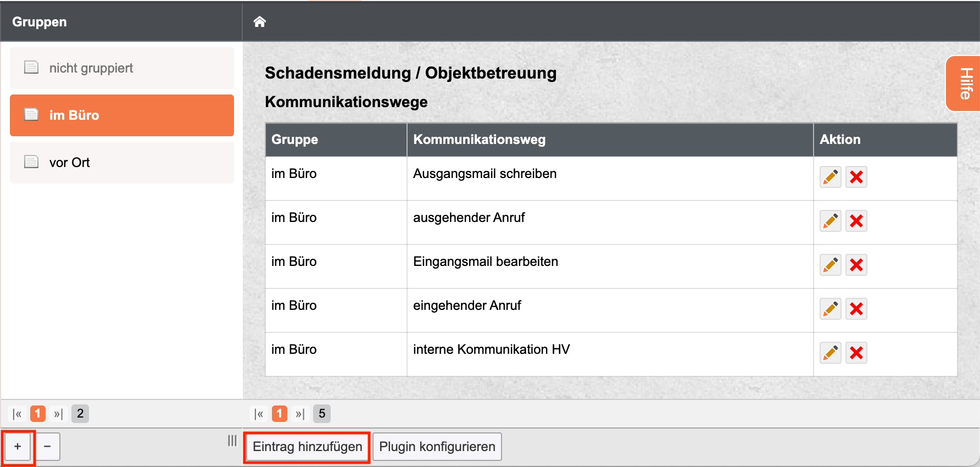This screenshot has height=467, width=980.
Task: Click the text Ausgangsmail schreiben
Action: click(485, 174)
